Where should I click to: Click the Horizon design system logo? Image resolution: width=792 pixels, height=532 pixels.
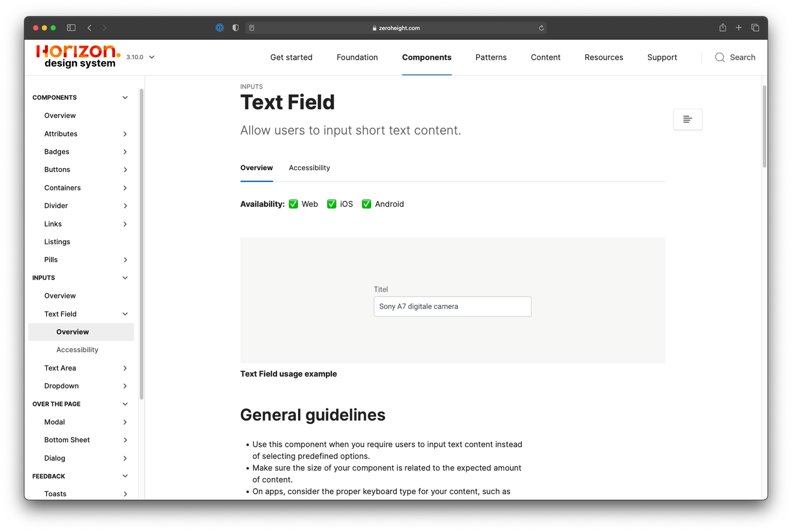click(x=79, y=56)
